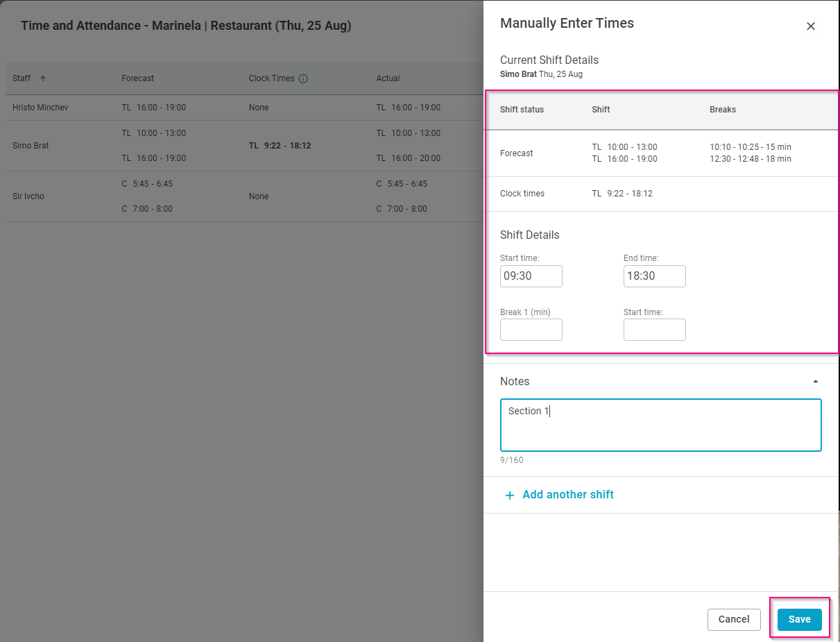Screen dimensions: 840x642
Task: Collapse the Notes section arrow
Action: tap(816, 382)
